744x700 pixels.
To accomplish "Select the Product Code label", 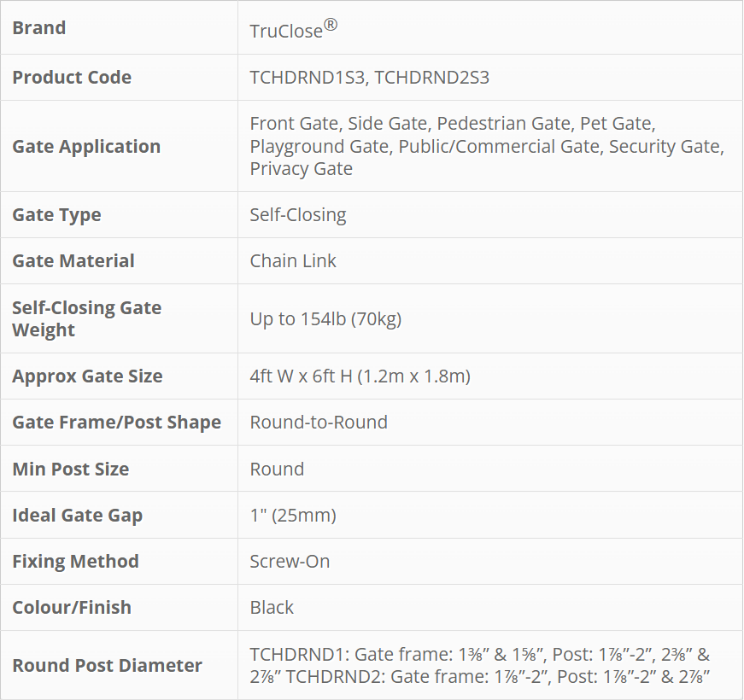I will [72, 78].
